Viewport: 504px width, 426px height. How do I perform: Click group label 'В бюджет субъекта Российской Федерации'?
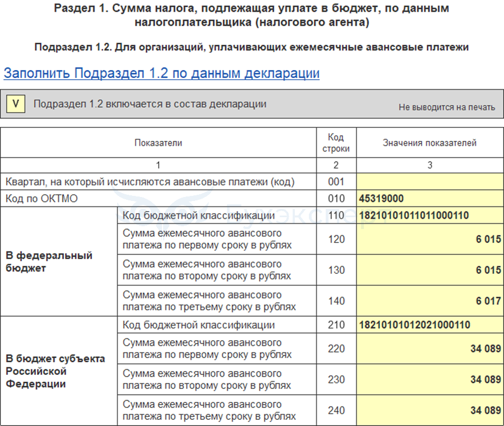pyautogui.click(x=56, y=371)
